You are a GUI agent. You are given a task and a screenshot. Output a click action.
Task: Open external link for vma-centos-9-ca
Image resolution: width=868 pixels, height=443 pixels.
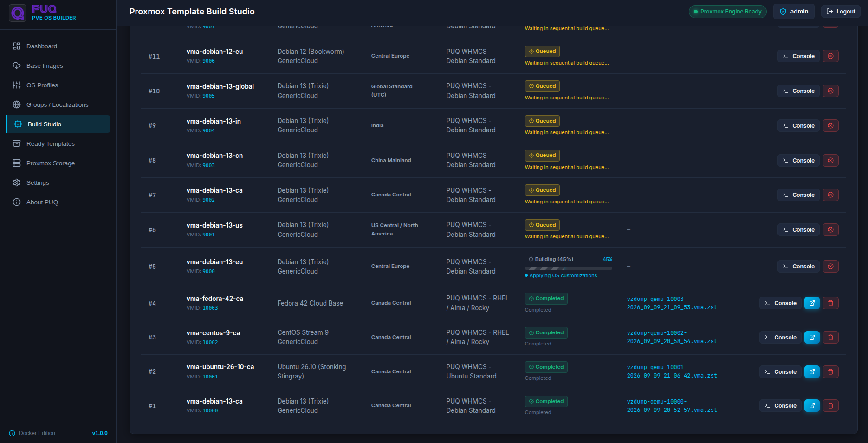tap(812, 338)
